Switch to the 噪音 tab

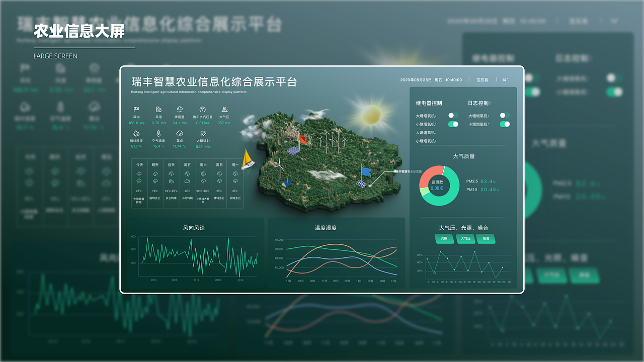(486, 239)
